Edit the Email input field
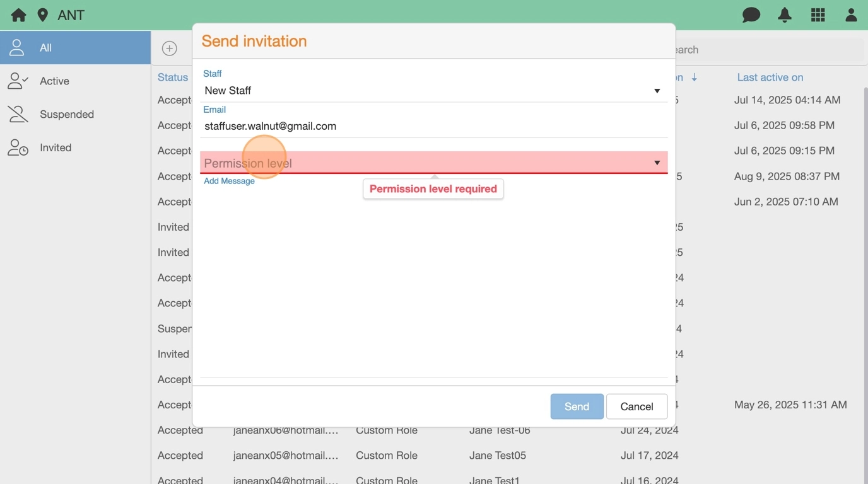The image size is (868, 484). point(433,126)
